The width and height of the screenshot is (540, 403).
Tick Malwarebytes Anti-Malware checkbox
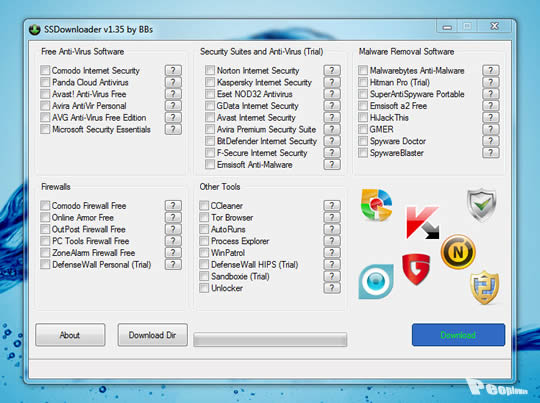363,70
